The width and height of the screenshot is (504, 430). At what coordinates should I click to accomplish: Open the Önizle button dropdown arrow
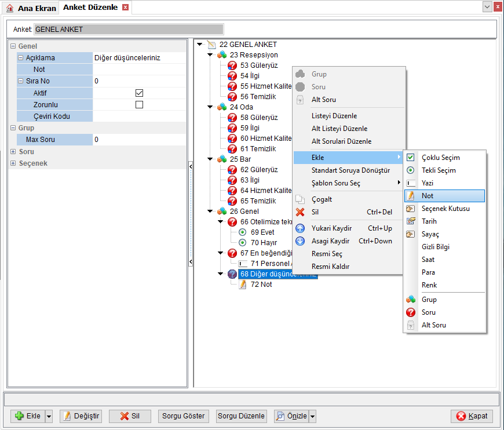(312, 416)
